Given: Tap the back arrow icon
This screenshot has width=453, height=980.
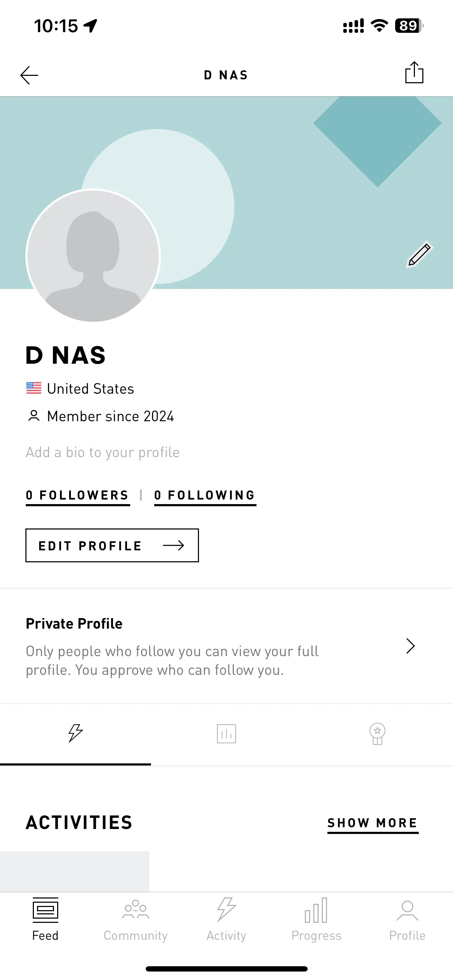Looking at the screenshot, I should pyautogui.click(x=29, y=75).
